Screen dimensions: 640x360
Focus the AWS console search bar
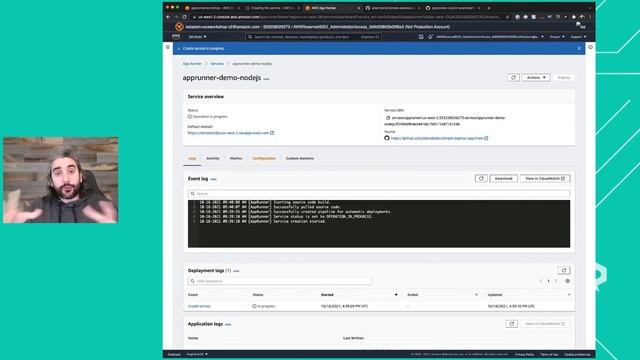point(313,37)
